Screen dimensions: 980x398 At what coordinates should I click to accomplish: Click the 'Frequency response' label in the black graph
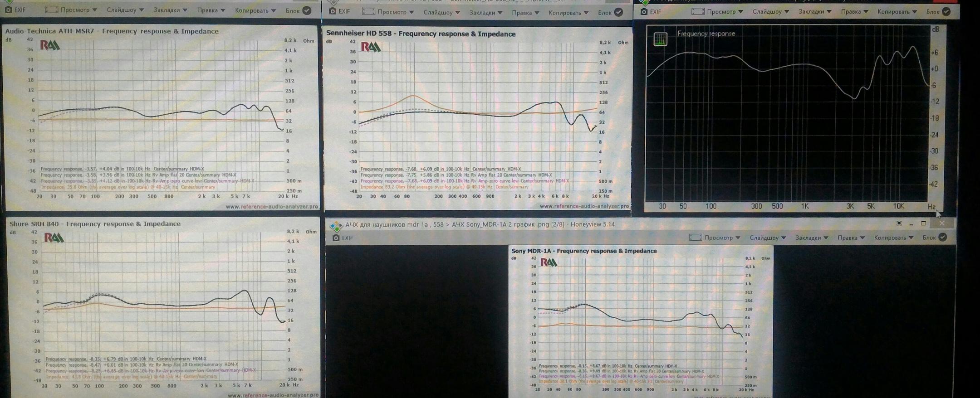[x=706, y=34]
